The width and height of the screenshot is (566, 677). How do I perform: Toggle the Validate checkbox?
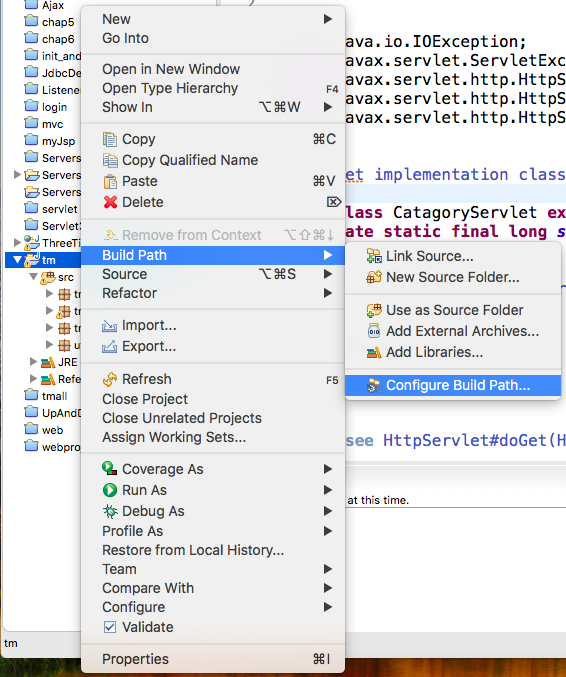110,627
